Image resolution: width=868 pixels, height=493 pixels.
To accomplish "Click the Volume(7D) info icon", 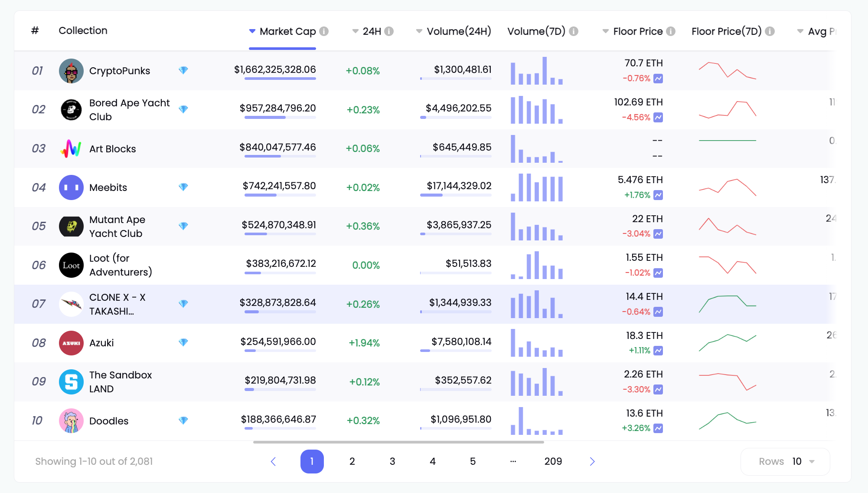I will (x=574, y=31).
